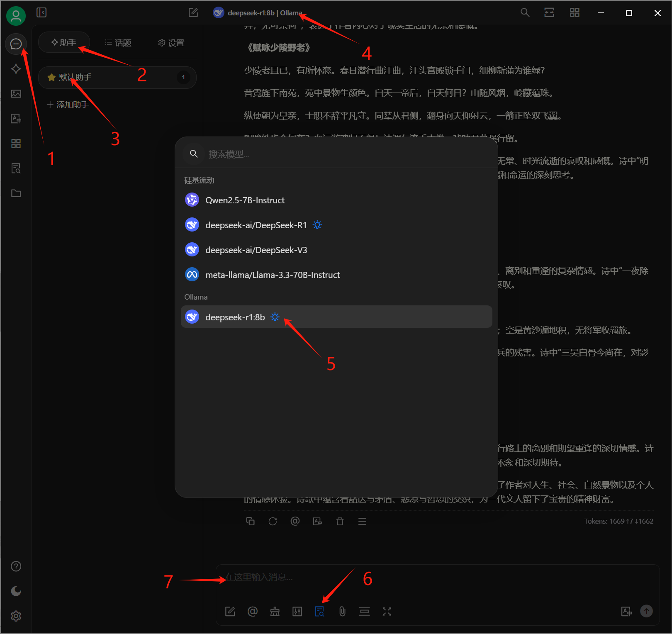Choose the Qwen2.5-7B-Instruct model

click(336, 200)
